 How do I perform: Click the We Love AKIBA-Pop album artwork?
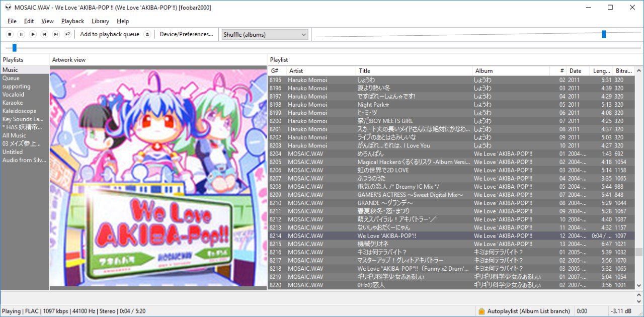coord(158,178)
